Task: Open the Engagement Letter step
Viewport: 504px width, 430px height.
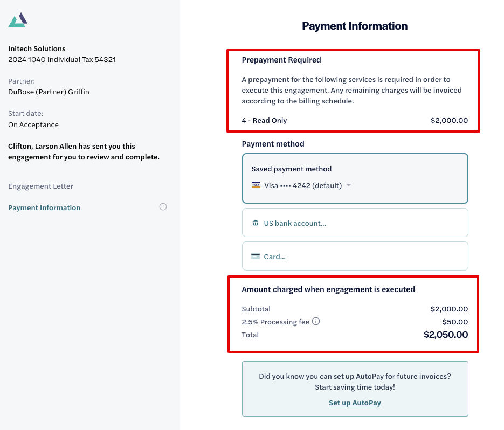Action: (41, 186)
